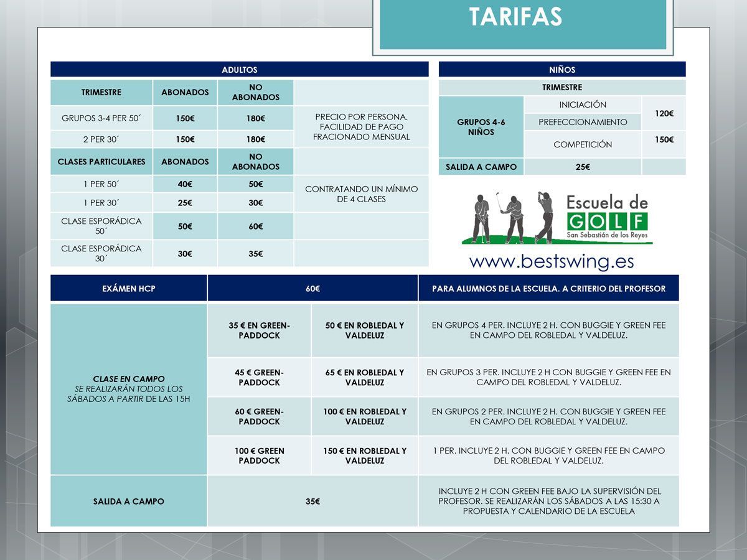Image resolution: width=747 pixels, height=560 pixels.
Task: Click the 25€ SALIDA A CAMPO niños price
Action: coord(583,167)
